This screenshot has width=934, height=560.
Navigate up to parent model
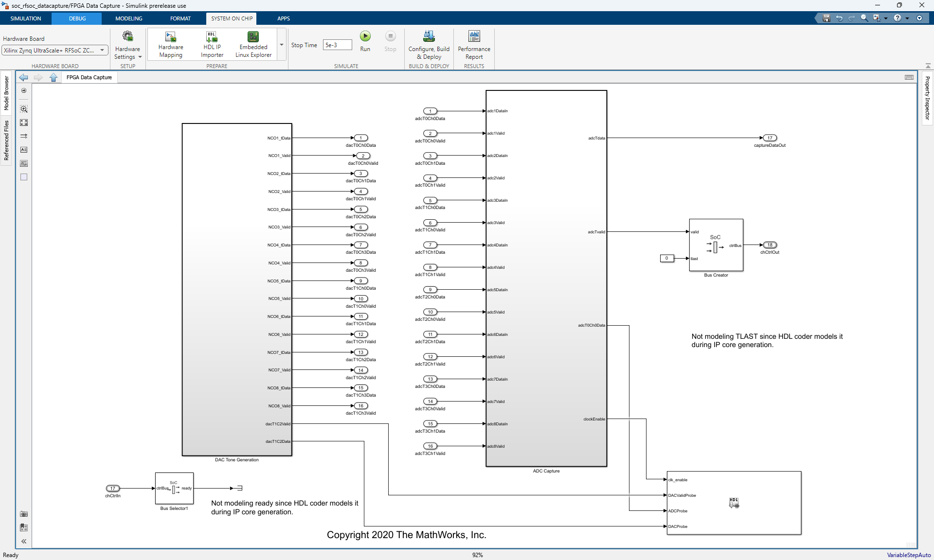click(54, 78)
